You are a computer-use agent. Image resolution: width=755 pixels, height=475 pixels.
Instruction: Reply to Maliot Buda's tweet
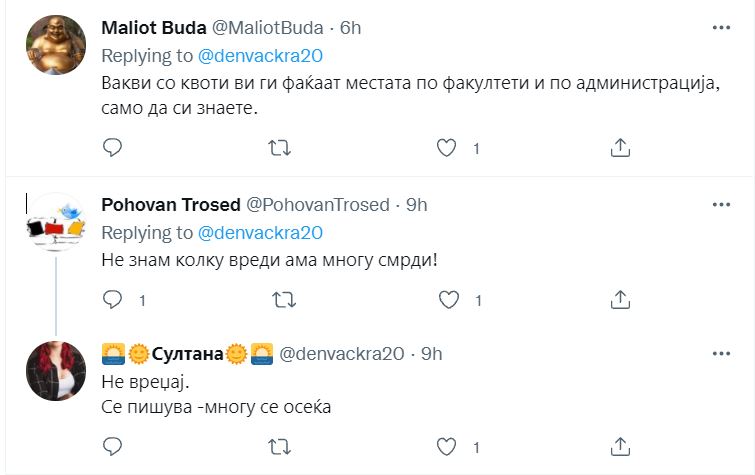113,148
